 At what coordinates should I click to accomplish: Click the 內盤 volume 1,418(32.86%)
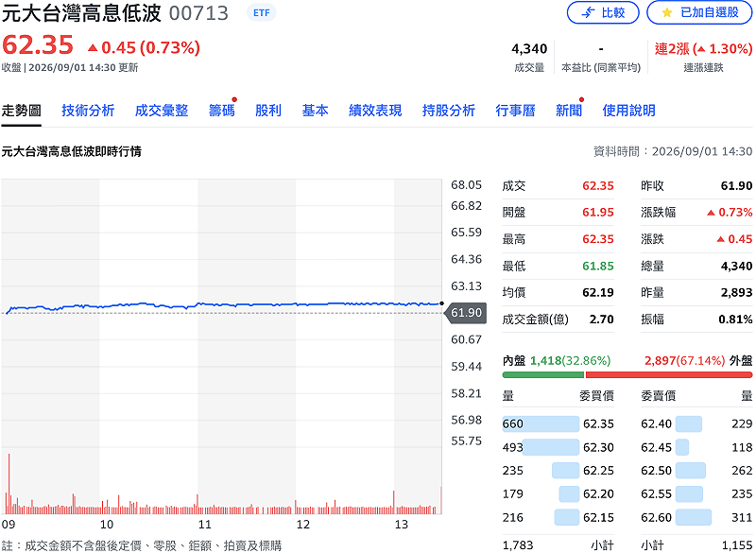pyautogui.click(x=571, y=360)
